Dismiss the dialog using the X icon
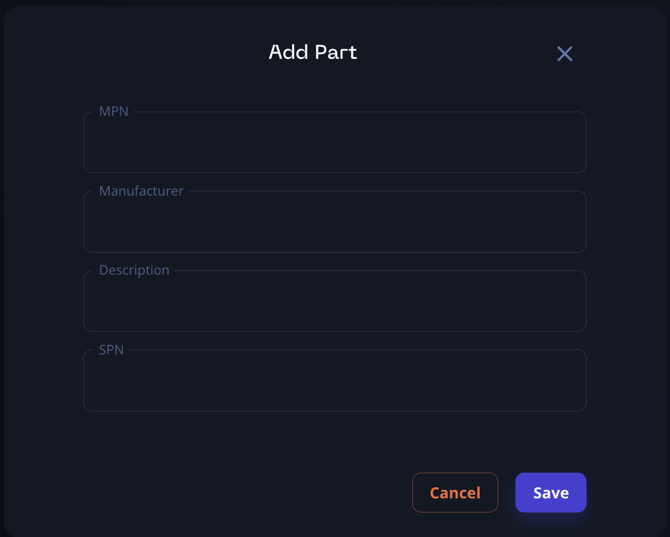670x537 pixels. 565,54
